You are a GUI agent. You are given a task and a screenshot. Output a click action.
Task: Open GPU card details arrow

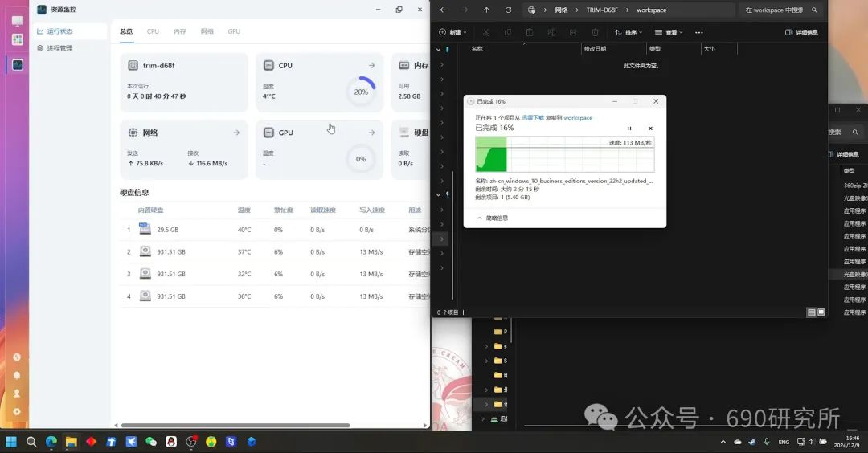[x=371, y=133]
